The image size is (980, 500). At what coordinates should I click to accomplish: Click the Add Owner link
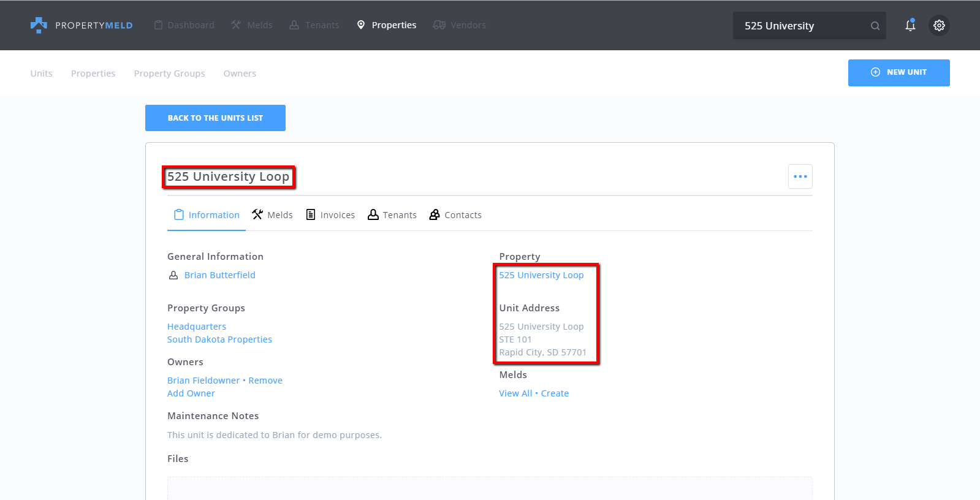(x=191, y=393)
